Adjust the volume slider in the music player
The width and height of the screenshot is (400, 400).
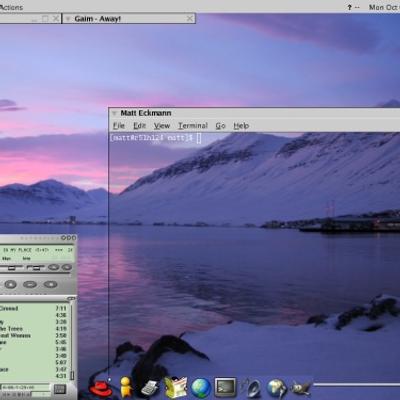point(11,267)
